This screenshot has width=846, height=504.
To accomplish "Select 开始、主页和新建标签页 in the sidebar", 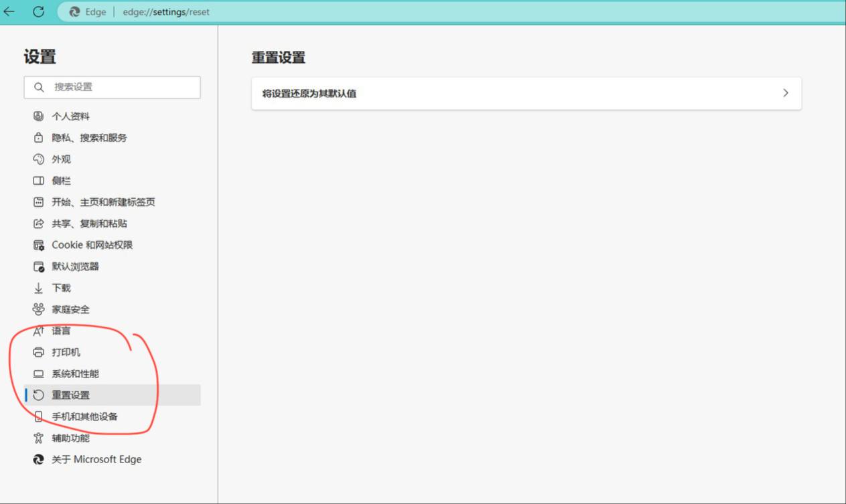I will pyautogui.click(x=103, y=202).
